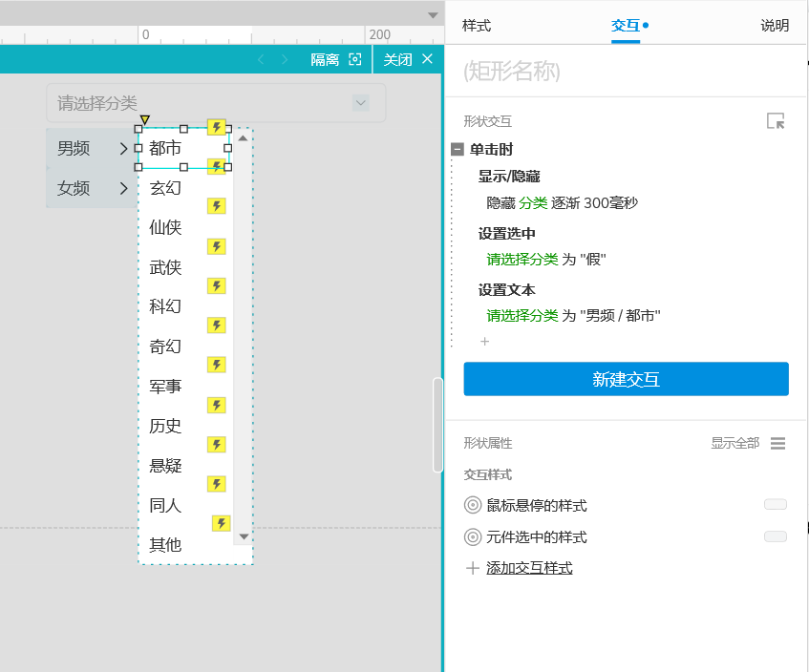Select the 玄幻 list item
Screen dimensions: 809x672
tap(165, 188)
